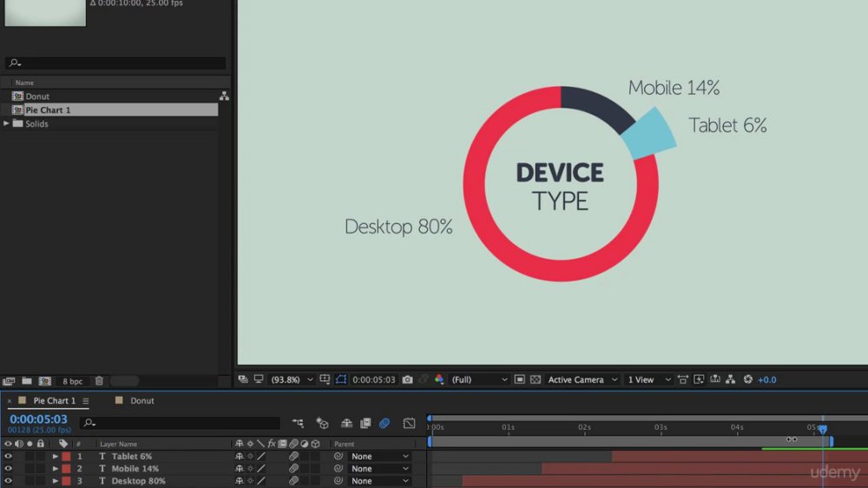Toggle pixel aspect ratio correction icon
Image resolution: width=868 pixels, height=488 pixels.
[x=682, y=379]
